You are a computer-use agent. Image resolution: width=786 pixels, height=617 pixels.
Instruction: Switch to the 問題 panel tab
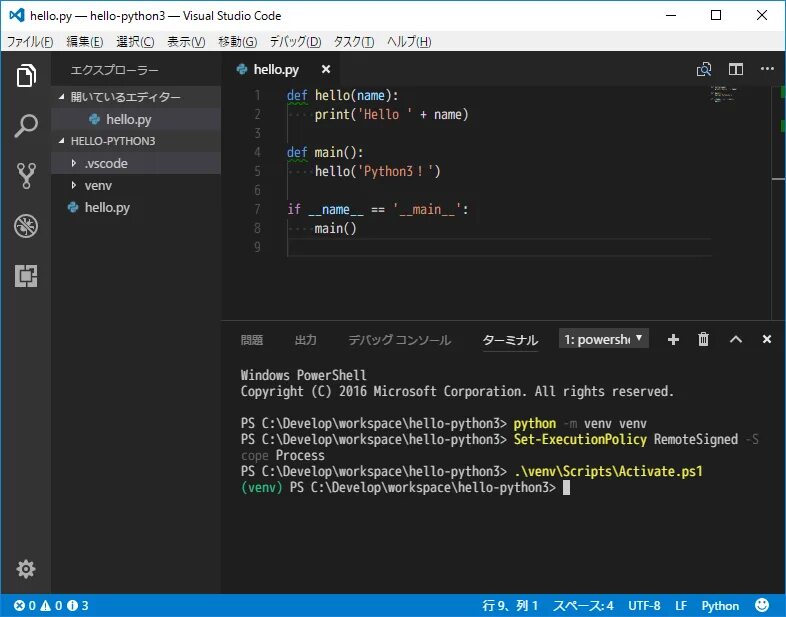tap(252, 340)
